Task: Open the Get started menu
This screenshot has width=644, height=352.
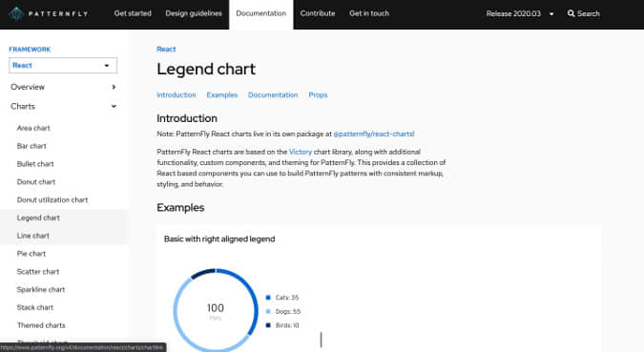Action: point(133,13)
